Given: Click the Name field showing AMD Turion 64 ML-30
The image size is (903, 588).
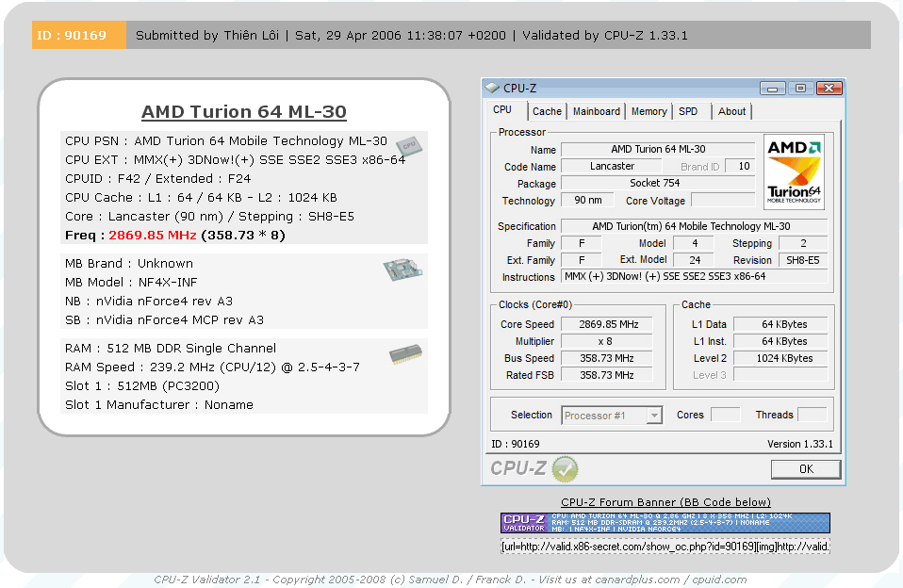Looking at the screenshot, I should click(x=658, y=149).
